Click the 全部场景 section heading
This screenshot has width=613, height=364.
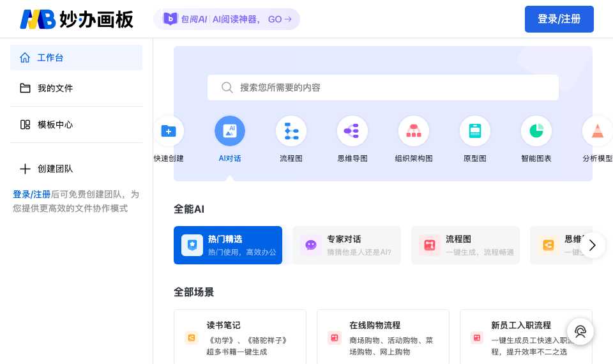(194, 292)
